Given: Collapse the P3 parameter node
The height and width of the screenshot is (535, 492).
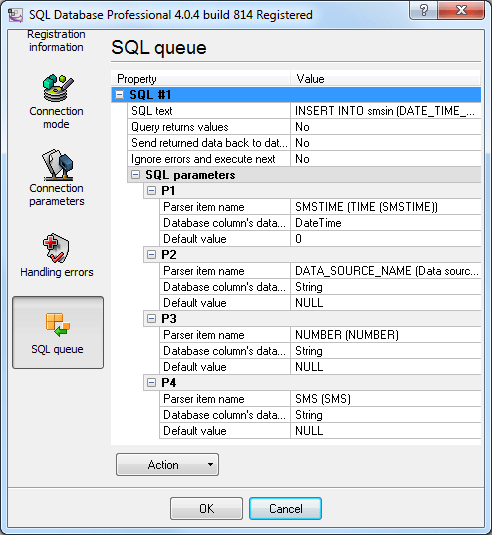Looking at the screenshot, I should (151, 319).
